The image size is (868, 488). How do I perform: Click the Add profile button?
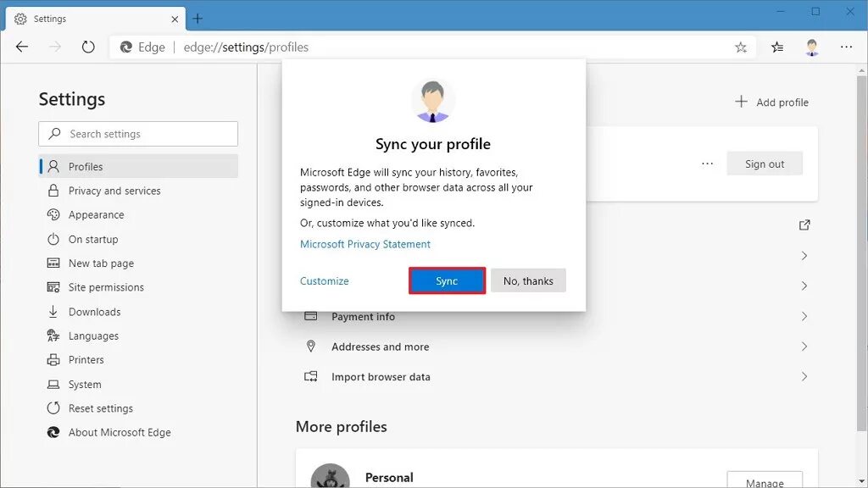pyautogui.click(x=771, y=102)
